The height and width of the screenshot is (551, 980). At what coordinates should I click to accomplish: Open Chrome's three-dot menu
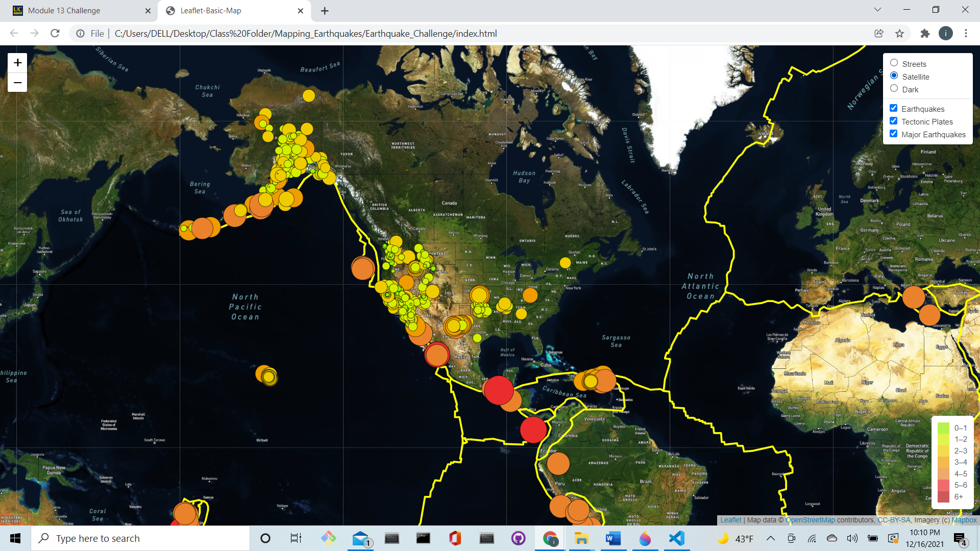pyautogui.click(x=966, y=34)
